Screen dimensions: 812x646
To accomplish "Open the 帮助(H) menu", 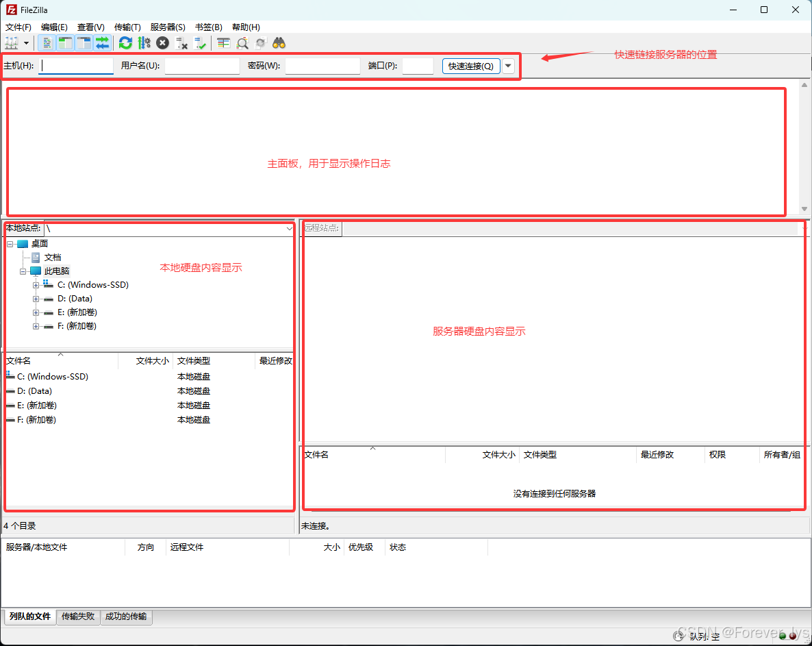I will tap(246, 27).
